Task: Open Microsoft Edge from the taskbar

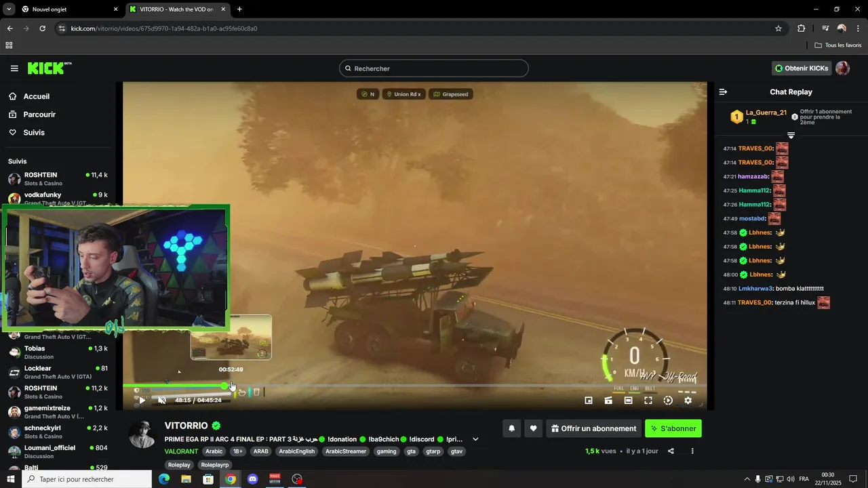Action: coord(164,479)
